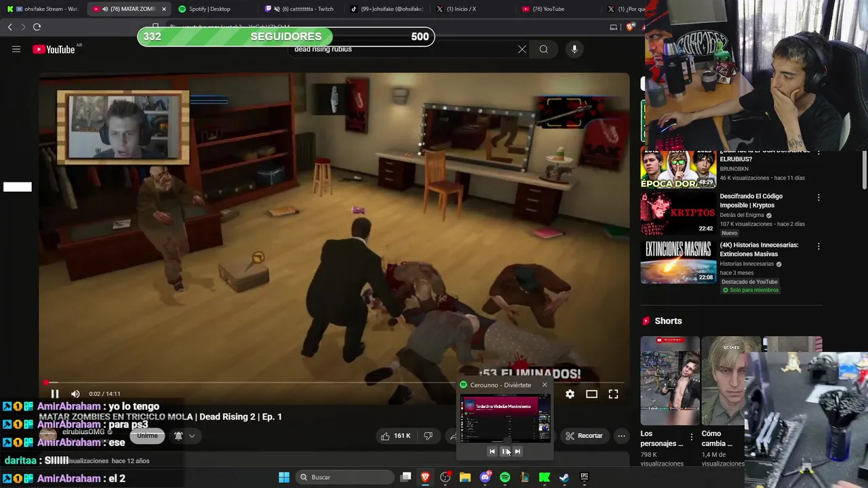Switch to the ohsifake TikTok tab
868x488 pixels.
(387, 9)
